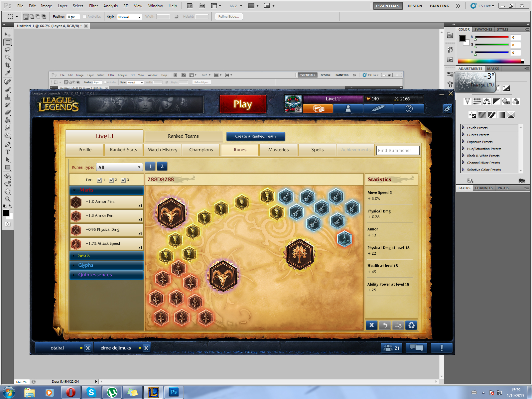Click the revert arrow rune page icon
532x399 pixels.
(385, 325)
